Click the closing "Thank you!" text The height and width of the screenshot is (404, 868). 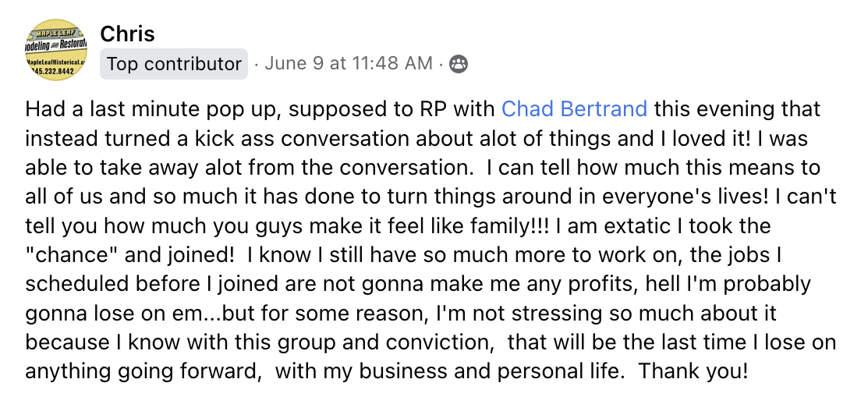tap(693, 373)
